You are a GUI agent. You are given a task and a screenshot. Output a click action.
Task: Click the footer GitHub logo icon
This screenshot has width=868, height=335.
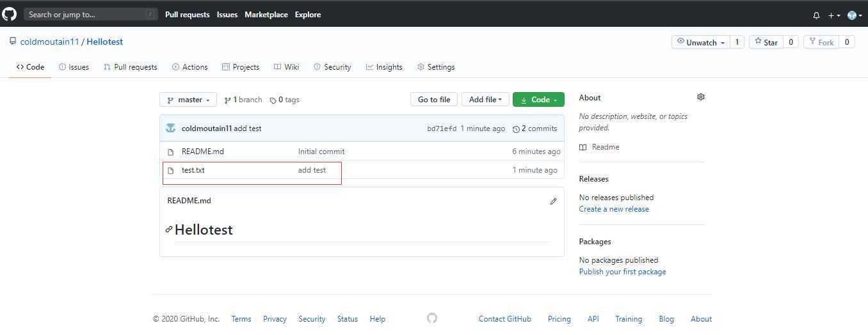pos(432,318)
